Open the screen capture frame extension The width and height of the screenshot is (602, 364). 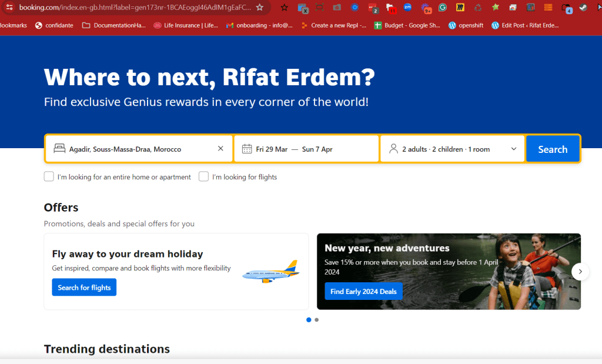click(319, 7)
